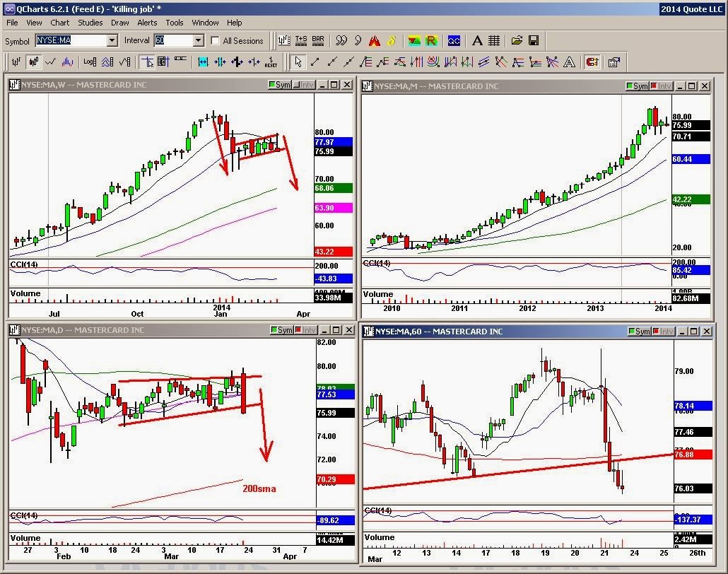Image resolution: width=728 pixels, height=574 pixels.
Task: Open the BAR data window
Action: coord(318,41)
